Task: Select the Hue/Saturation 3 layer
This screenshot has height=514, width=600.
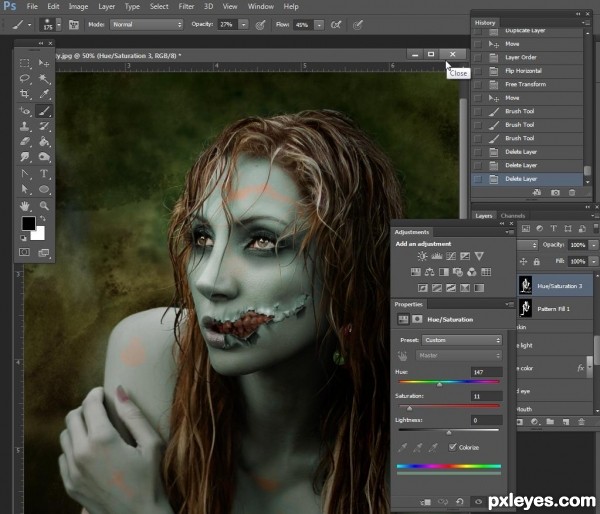Action: click(x=556, y=286)
